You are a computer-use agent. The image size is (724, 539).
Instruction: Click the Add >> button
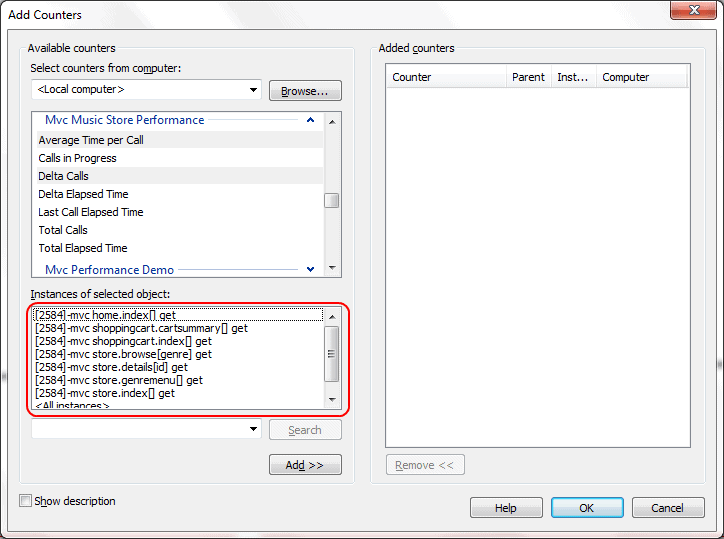click(305, 465)
